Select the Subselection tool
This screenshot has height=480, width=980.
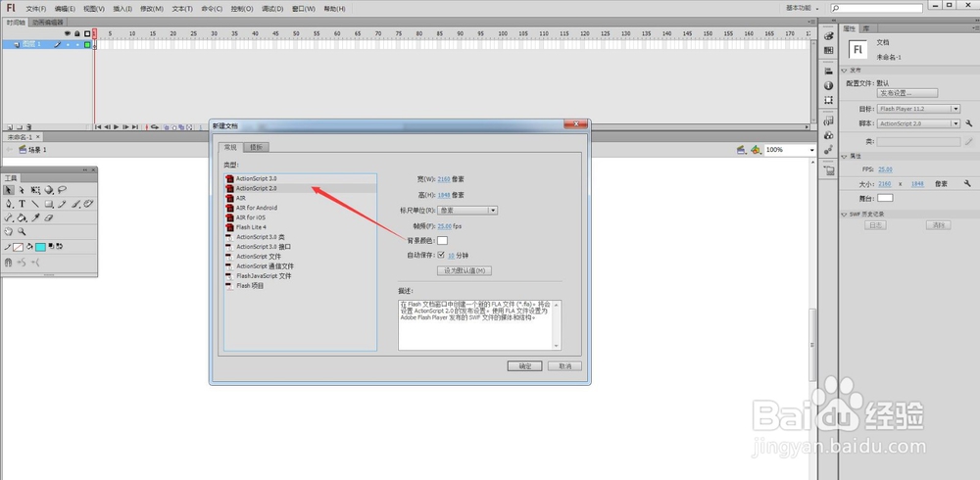coord(22,189)
